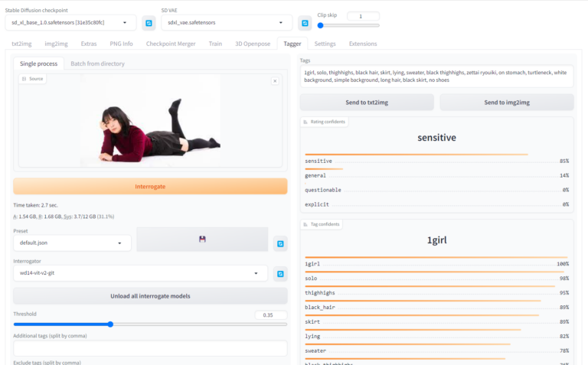
Task: Switch to the txt2img tab
Action: pos(21,44)
